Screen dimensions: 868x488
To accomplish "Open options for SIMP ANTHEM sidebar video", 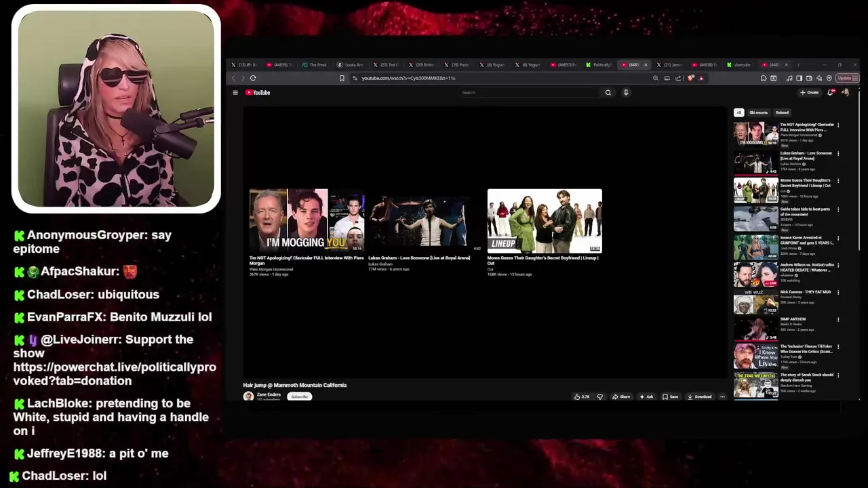I will pos(838,320).
